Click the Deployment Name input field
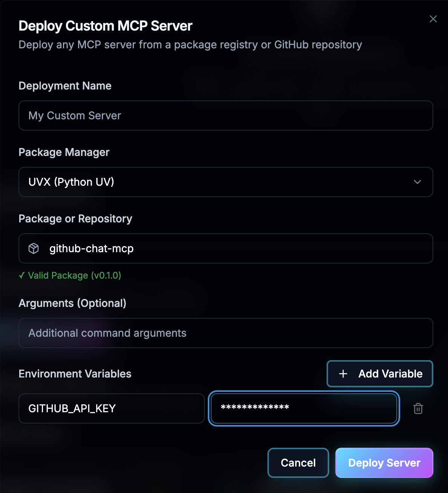The height and width of the screenshot is (493, 448). pyautogui.click(x=226, y=116)
